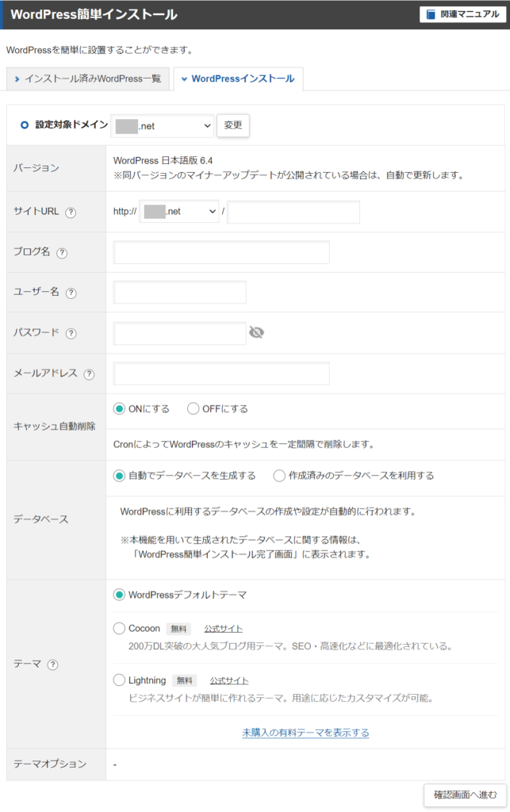Click help icon next to ブログ名
Image resolution: width=510 pixels, height=812 pixels.
point(62,253)
